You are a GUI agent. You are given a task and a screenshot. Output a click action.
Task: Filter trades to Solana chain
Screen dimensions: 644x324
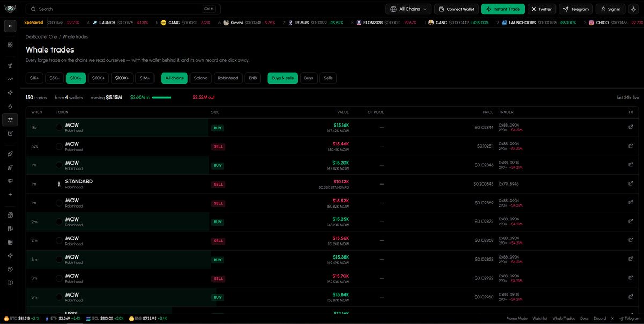[x=201, y=78]
